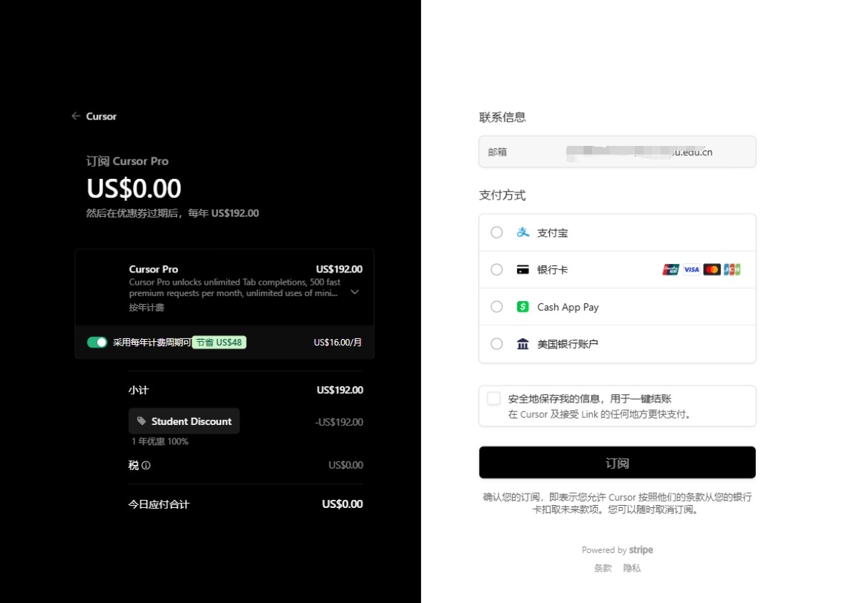Click the UnionPay card logo
This screenshot has height=603, width=868.
pyautogui.click(x=671, y=270)
